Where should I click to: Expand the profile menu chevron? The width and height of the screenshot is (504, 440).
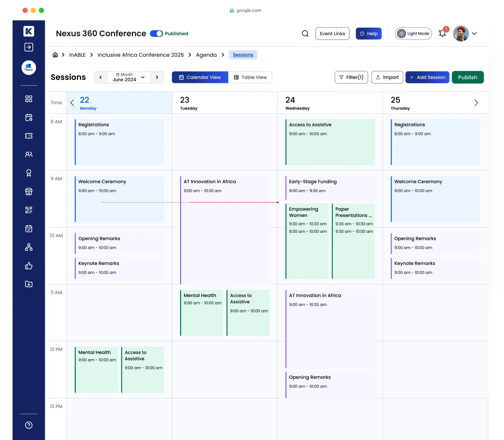(x=474, y=34)
